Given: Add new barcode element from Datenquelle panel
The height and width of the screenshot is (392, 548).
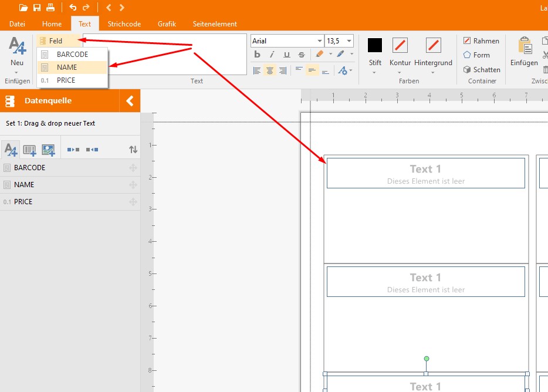Looking at the screenshot, I should point(29,150).
